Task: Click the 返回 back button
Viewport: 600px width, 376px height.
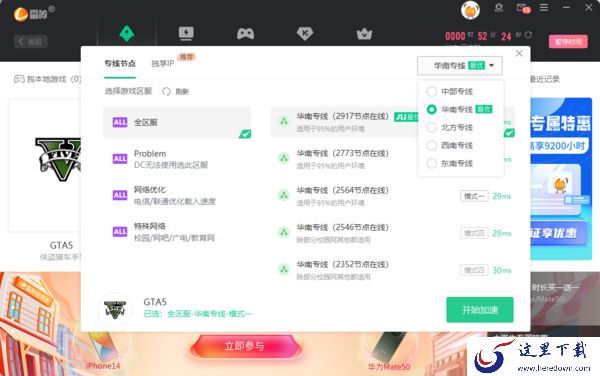Action: tap(31, 41)
